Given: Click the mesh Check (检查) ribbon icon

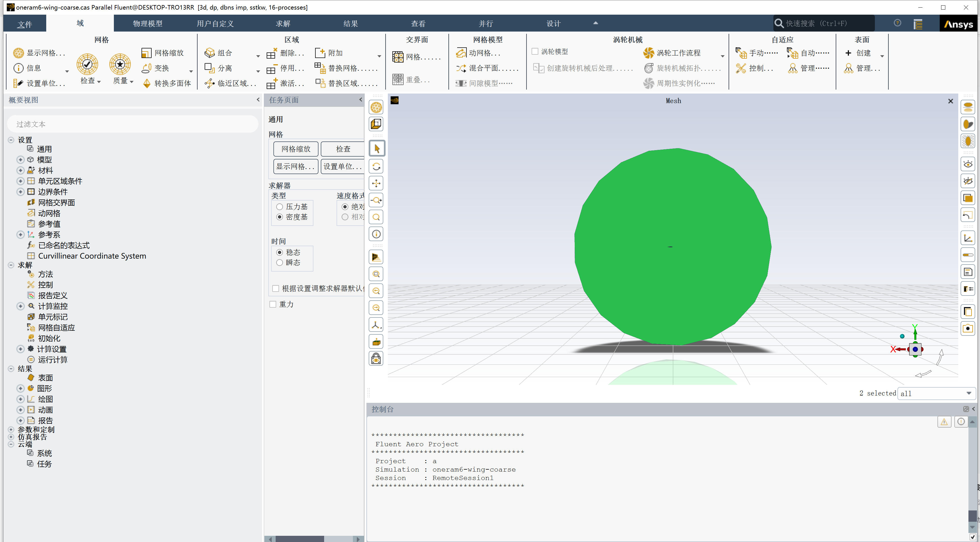Looking at the screenshot, I should (87, 64).
